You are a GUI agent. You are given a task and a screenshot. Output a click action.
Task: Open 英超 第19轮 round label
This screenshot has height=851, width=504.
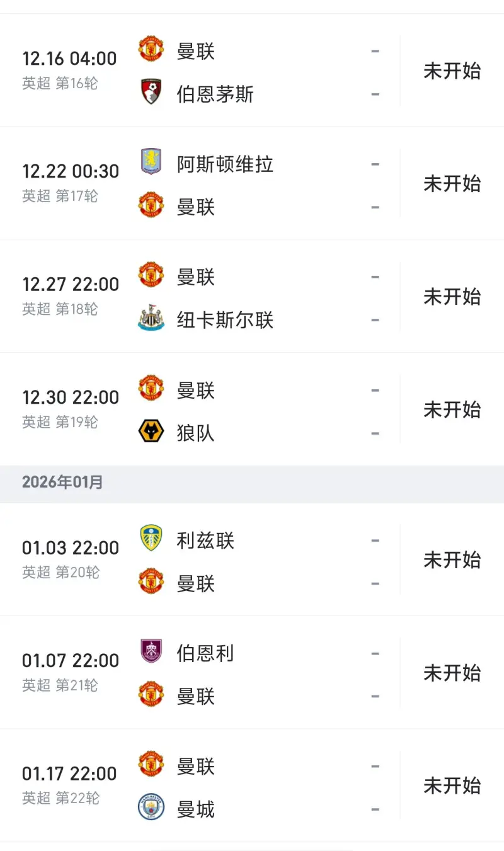click(60, 422)
